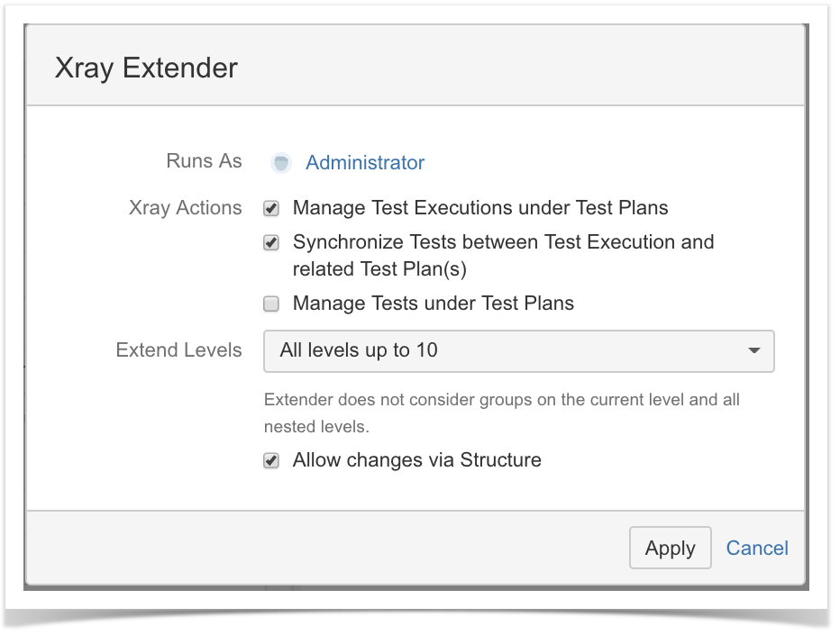The image size is (840, 635).
Task: Click the Xray Extender dialog title
Action: coord(146,68)
